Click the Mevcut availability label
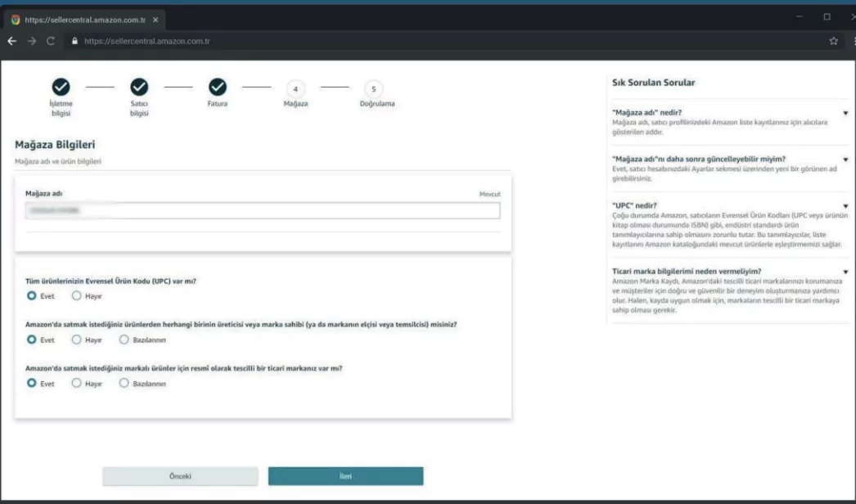Screen dimensions: 856x504 (x=489, y=194)
